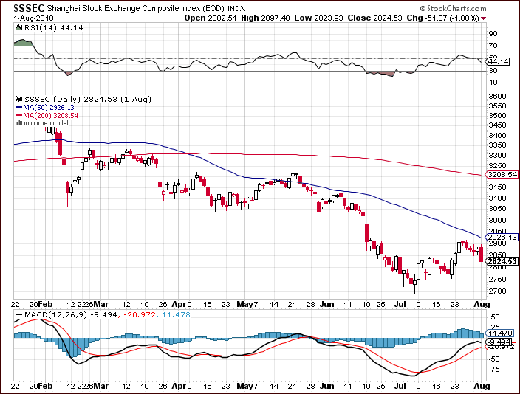The image size is (520, 394).
Task: Click the 70 label on RSI axis
Action: [493, 45]
